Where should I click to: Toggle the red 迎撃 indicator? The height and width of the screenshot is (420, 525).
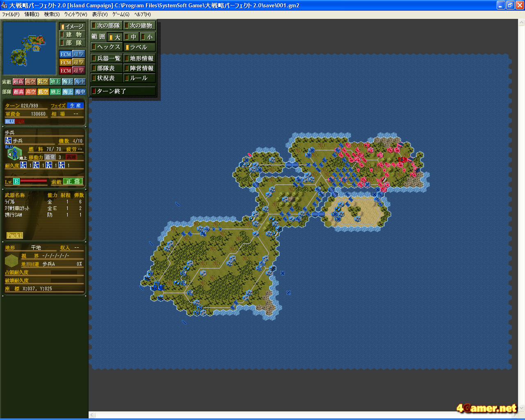(78, 71)
